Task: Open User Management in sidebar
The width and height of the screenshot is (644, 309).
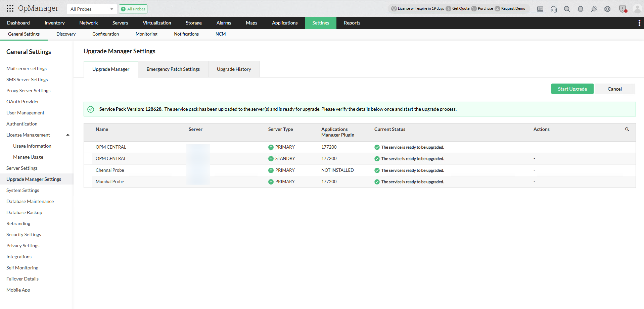Action: [26, 113]
